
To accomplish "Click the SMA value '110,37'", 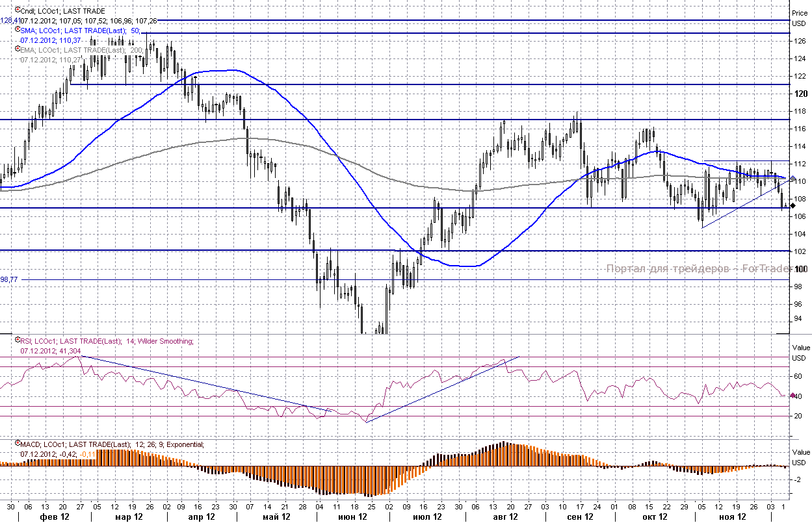I will click(x=70, y=40).
